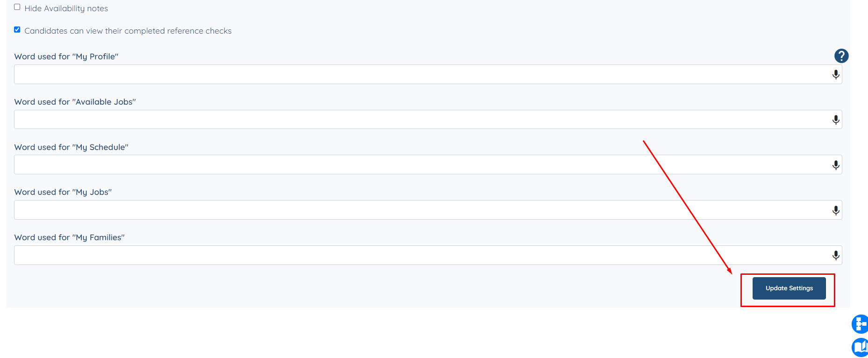Open the blue question mark help icon

click(x=841, y=56)
